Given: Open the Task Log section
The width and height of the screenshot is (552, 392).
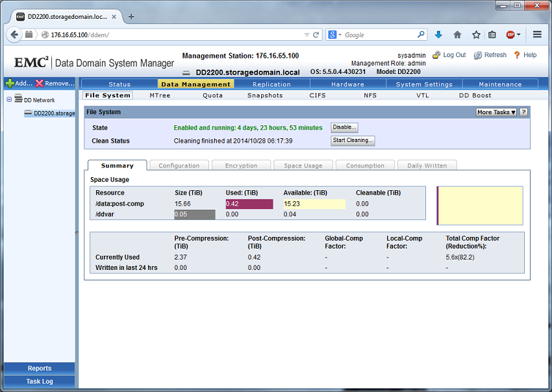Looking at the screenshot, I should (40, 382).
